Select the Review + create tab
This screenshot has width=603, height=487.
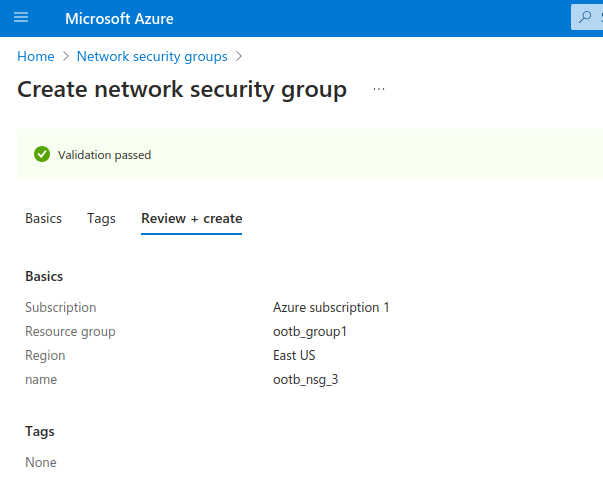(191, 218)
